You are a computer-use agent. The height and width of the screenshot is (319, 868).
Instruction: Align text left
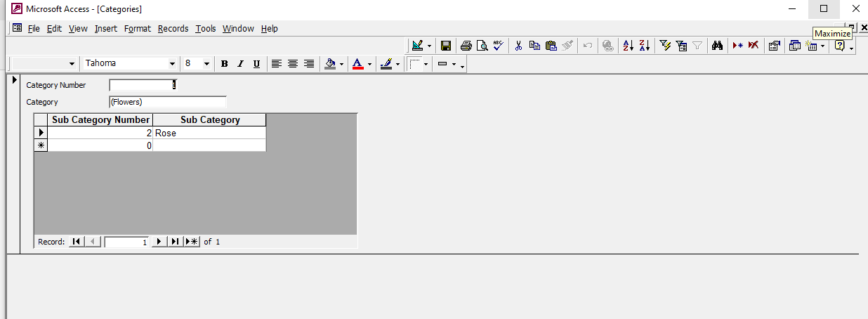277,63
